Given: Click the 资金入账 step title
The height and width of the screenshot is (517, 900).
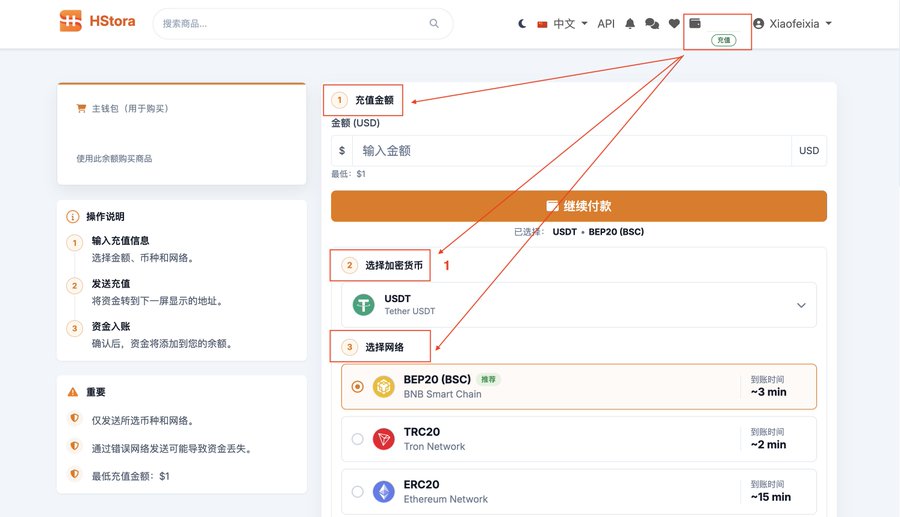Looking at the screenshot, I should coord(111,326).
